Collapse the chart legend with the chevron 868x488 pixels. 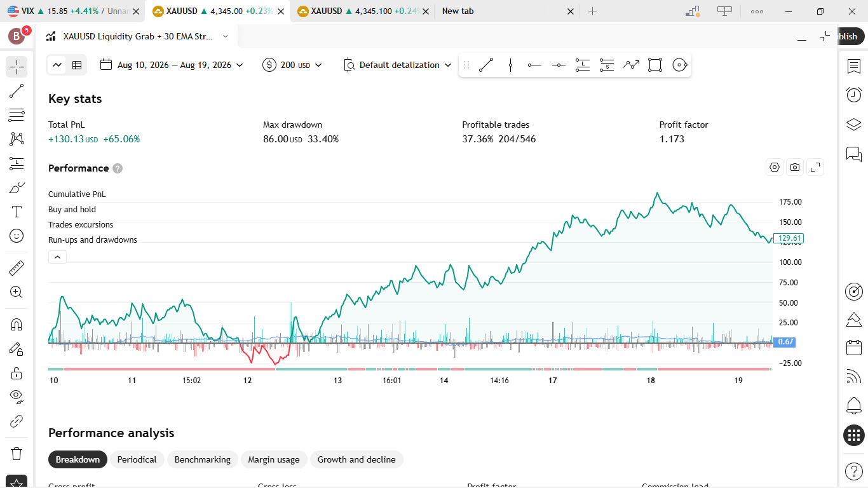pos(57,257)
